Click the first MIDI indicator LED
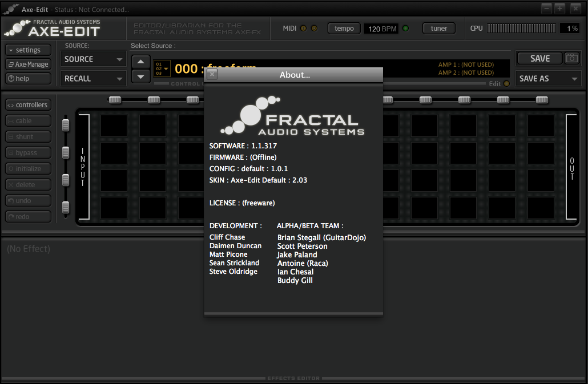 point(303,28)
